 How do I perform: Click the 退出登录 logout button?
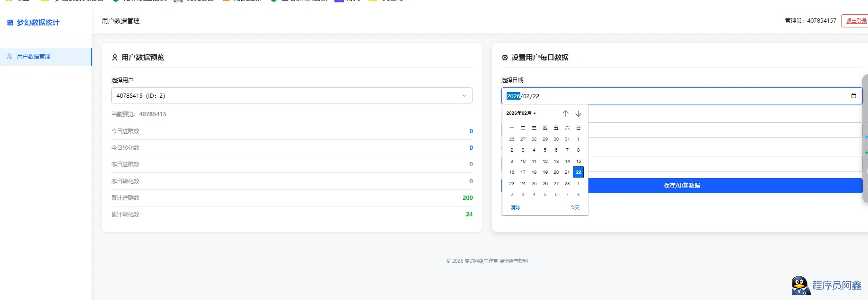[x=856, y=21]
